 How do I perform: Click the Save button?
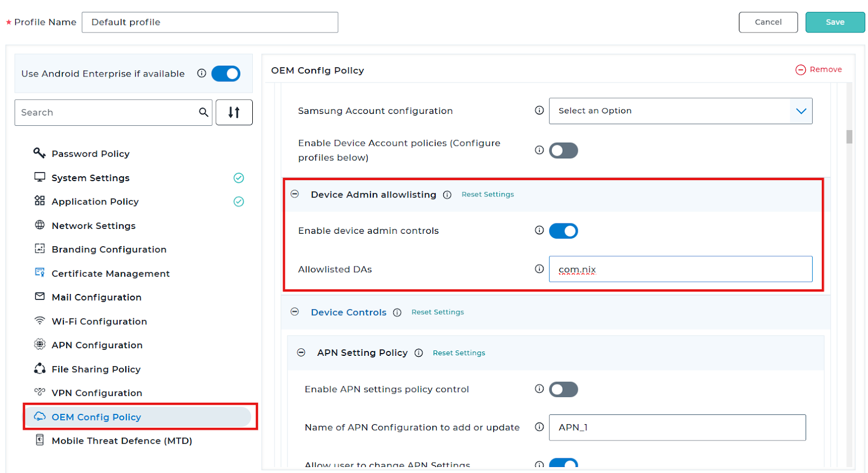point(835,22)
